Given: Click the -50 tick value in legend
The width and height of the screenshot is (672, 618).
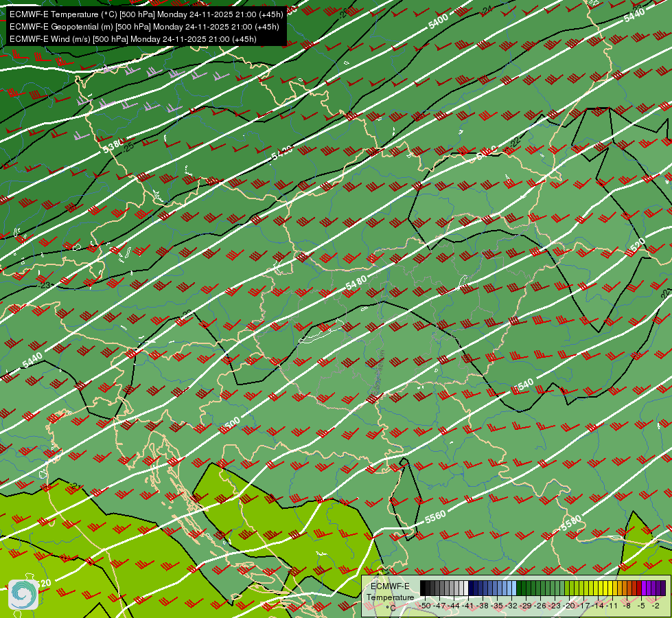Looking at the screenshot, I should point(425,606).
